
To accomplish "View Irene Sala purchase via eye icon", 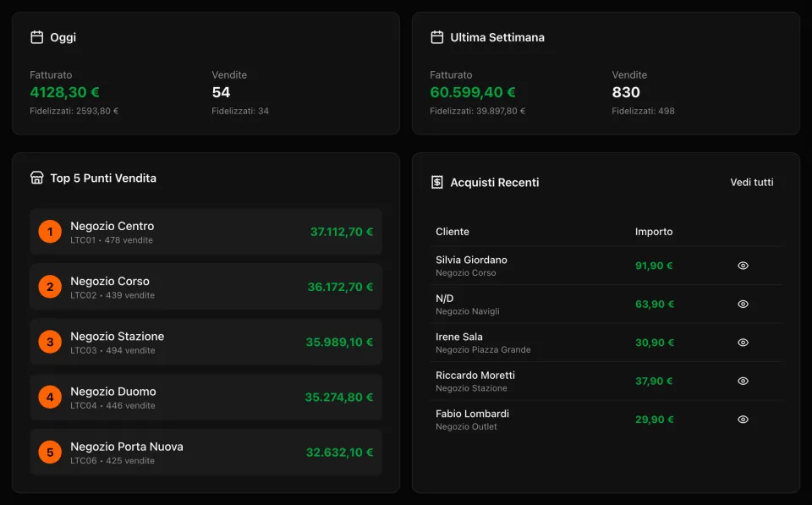I will coord(743,343).
